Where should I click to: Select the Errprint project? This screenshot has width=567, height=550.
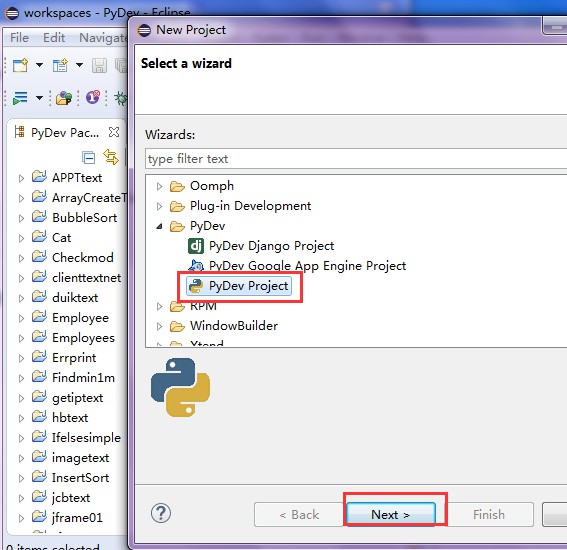tap(74, 358)
